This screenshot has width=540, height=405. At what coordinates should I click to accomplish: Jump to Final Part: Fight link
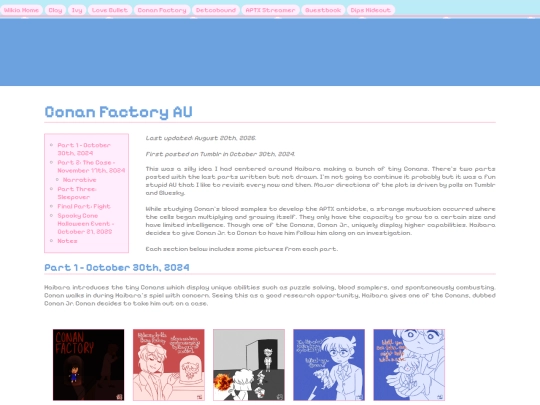click(84, 206)
